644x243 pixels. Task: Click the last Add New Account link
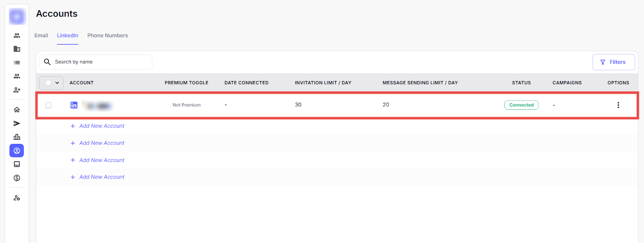click(x=101, y=177)
